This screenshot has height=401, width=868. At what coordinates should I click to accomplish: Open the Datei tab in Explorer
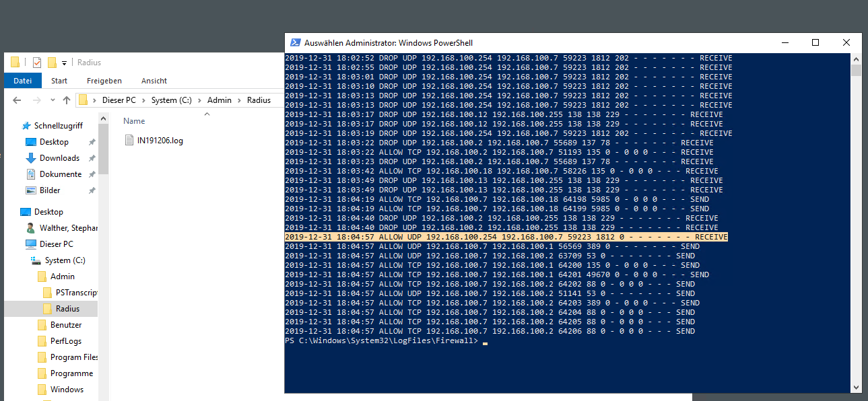(x=22, y=81)
